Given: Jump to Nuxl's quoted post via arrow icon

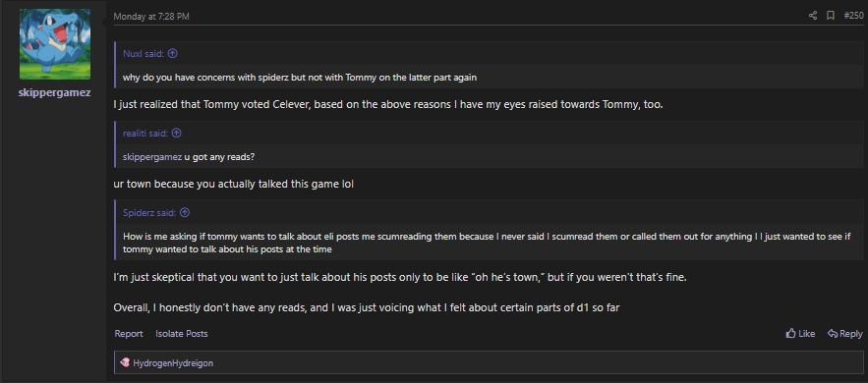Looking at the screenshot, I should 172,54.
